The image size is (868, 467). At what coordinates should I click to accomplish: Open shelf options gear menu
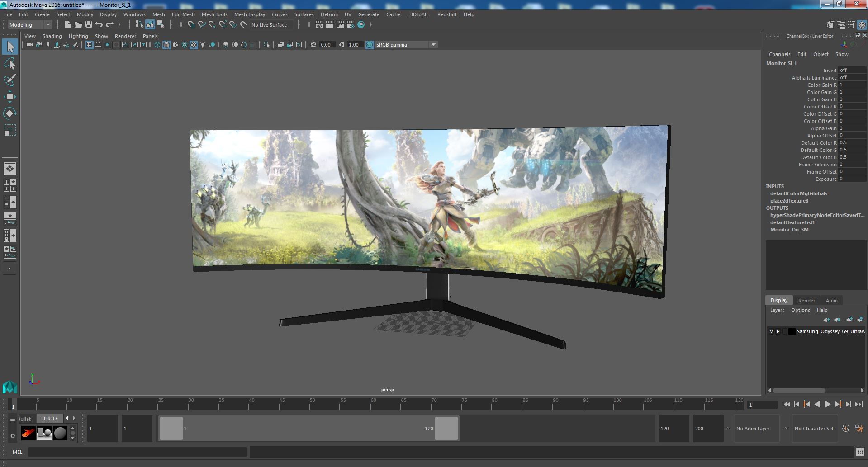pyautogui.click(x=13, y=436)
